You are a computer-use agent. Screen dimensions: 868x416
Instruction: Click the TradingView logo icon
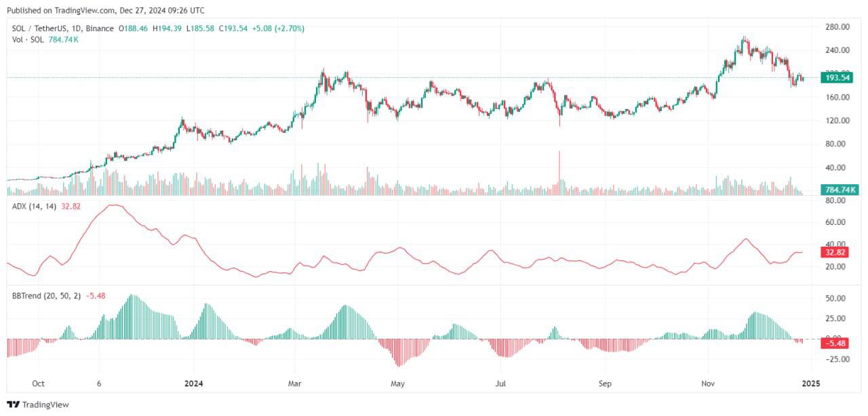(13, 404)
